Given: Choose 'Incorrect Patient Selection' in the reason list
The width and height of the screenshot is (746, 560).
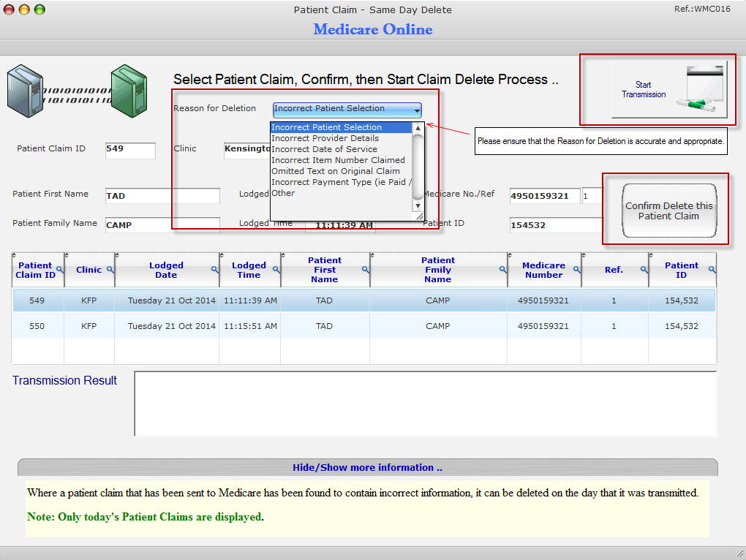Looking at the screenshot, I should (341, 127).
